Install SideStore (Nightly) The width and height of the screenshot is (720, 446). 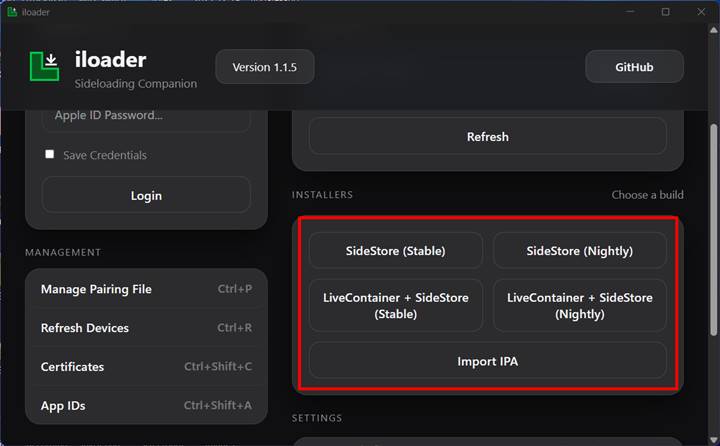(x=579, y=251)
